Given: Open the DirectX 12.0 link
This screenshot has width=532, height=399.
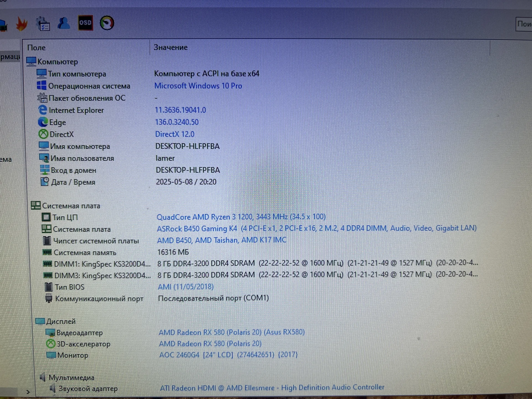Looking at the screenshot, I should click(175, 134).
